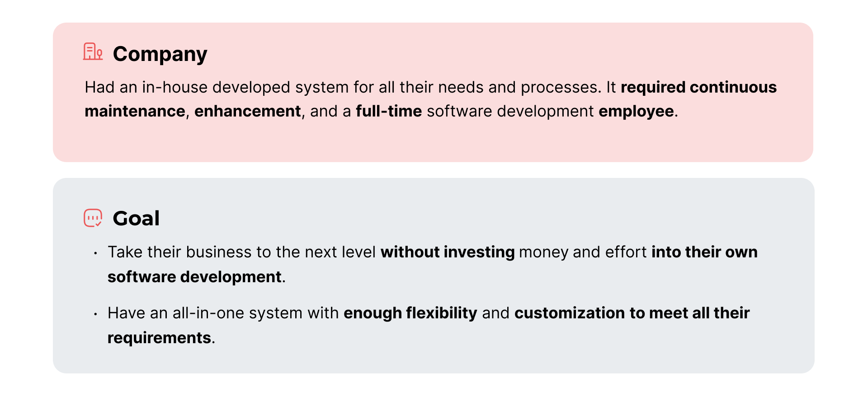Click the Goal heading
Image resolution: width=868 pixels, height=396 pixels.
[136, 219]
